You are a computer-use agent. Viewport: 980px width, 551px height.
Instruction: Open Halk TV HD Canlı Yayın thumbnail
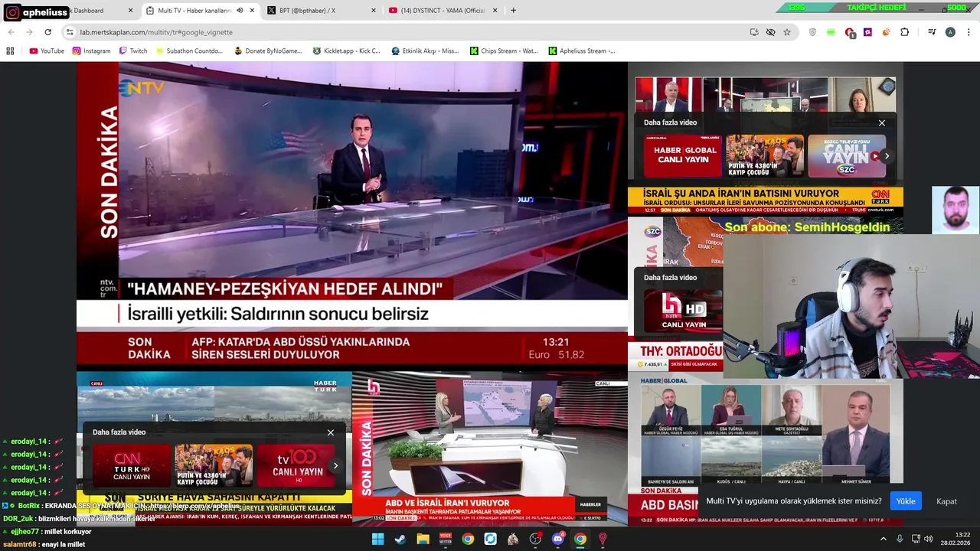(x=684, y=311)
